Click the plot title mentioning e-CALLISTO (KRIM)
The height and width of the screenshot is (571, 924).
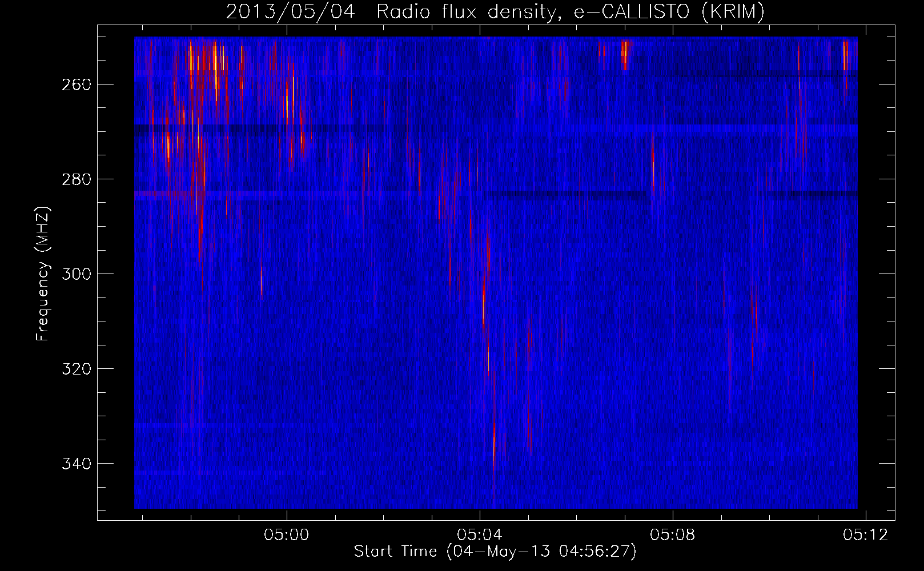pos(495,11)
